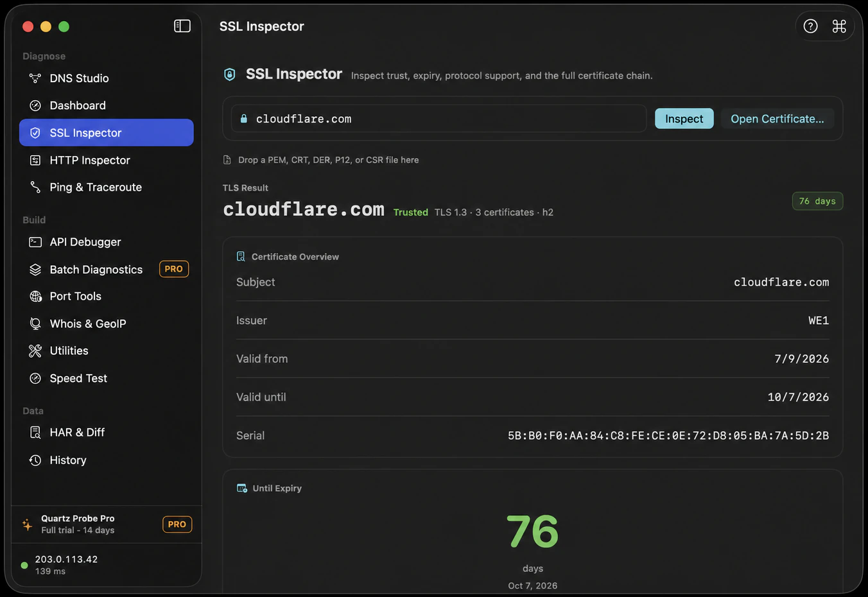The image size is (868, 597).
Task: Click the PRO badge in the trial panel
Action: [x=177, y=524]
